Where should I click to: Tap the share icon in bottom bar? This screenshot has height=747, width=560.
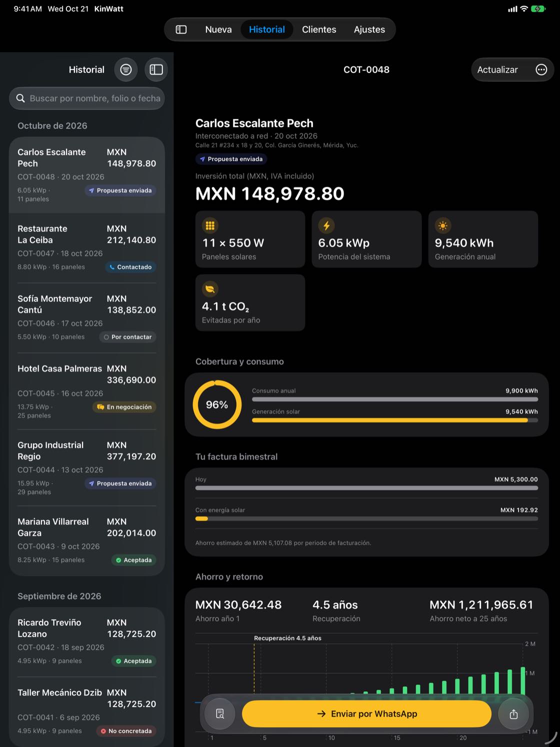pyautogui.click(x=513, y=714)
